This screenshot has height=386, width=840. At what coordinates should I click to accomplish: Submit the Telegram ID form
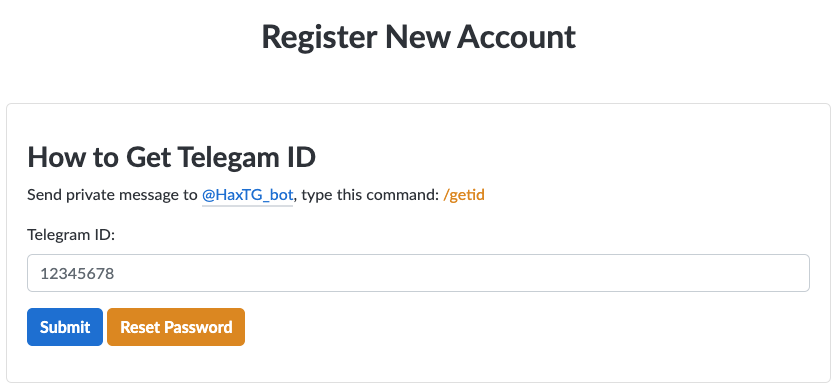tap(65, 327)
